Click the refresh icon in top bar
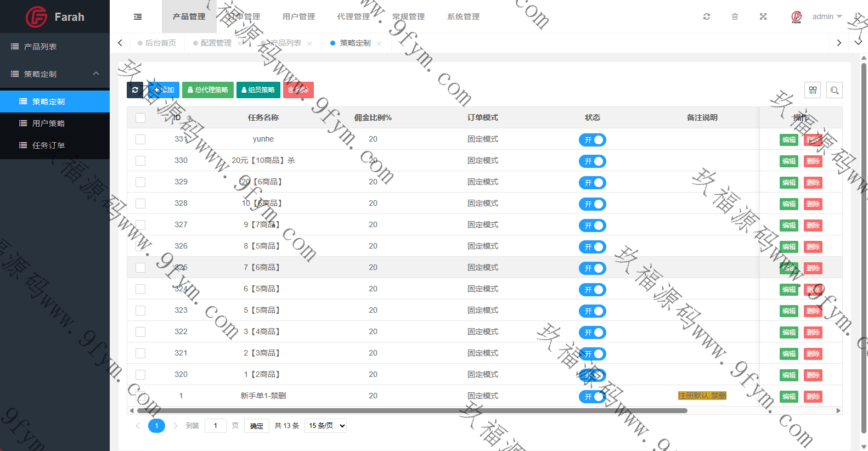868x451 pixels. point(707,16)
